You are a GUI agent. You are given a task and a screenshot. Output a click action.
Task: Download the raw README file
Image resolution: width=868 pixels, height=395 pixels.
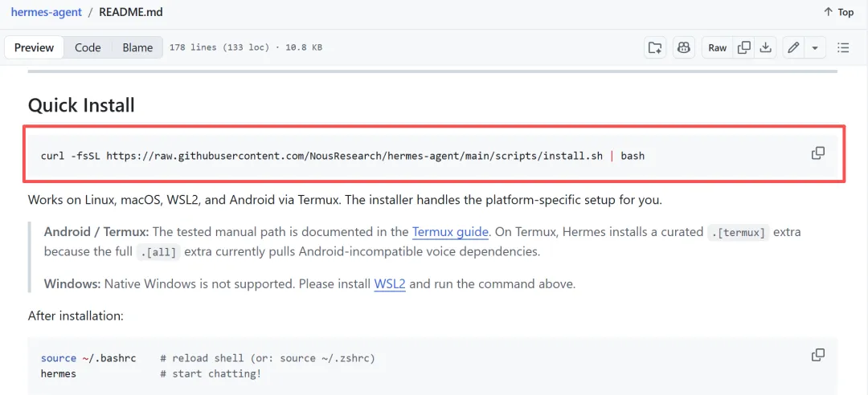point(766,47)
